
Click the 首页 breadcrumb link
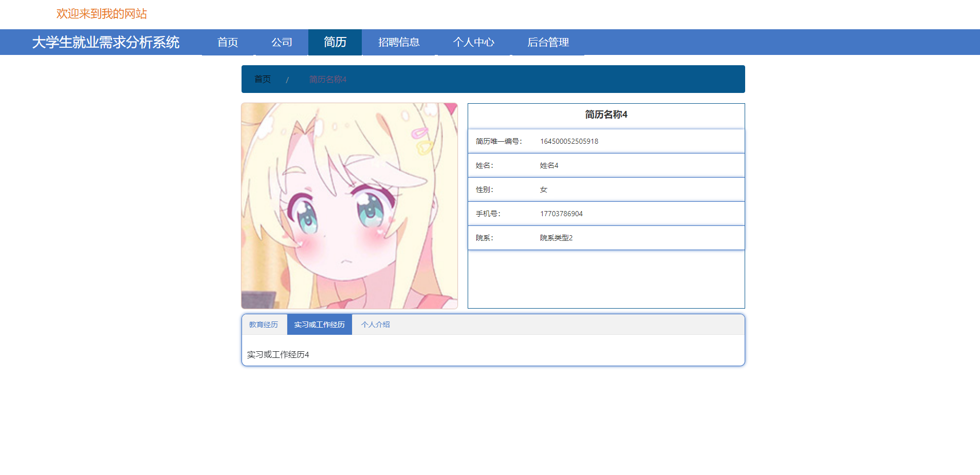click(x=263, y=79)
